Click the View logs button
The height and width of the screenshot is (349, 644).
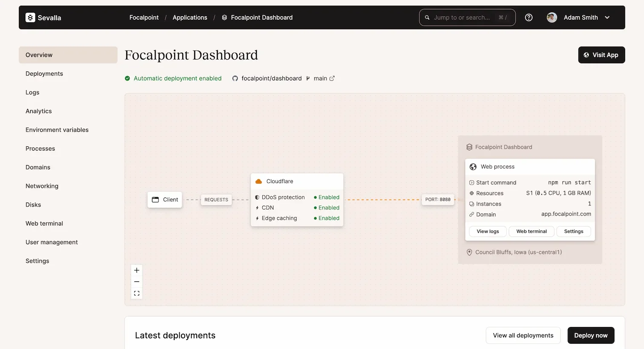(x=488, y=232)
